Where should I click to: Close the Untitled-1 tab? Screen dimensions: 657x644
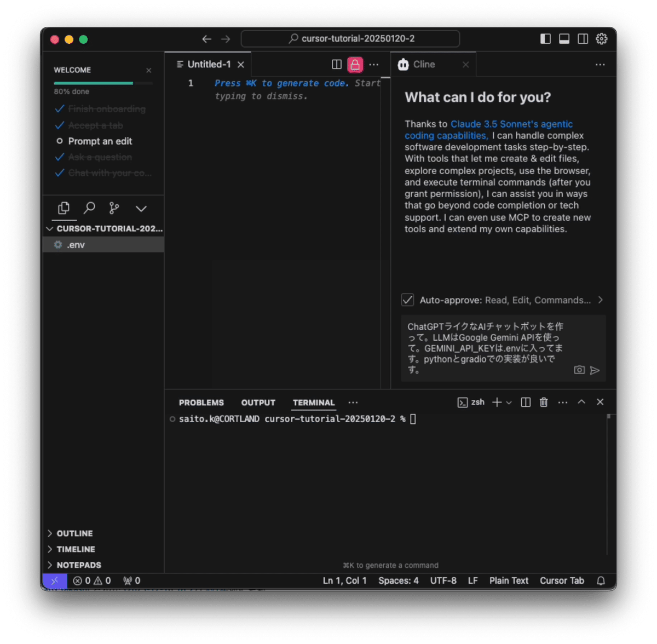pyautogui.click(x=241, y=65)
